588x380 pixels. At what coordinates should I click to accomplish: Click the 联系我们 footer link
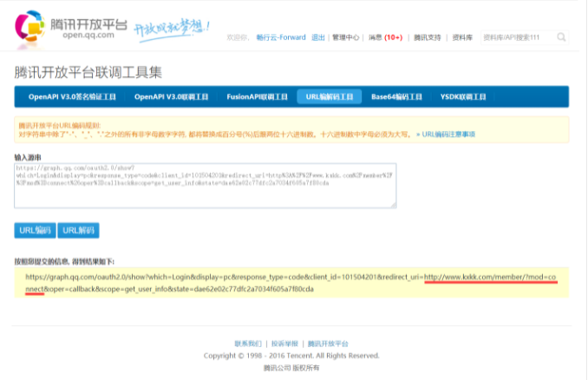pos(248,344)
